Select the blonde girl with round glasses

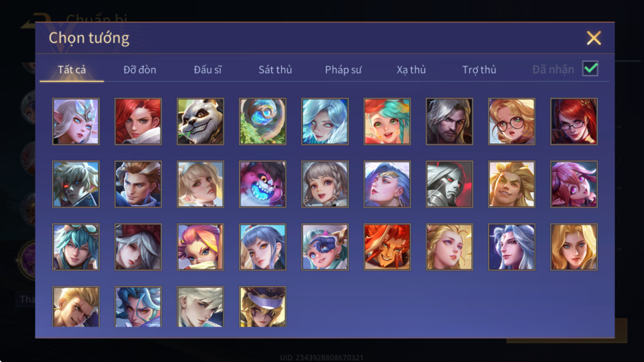pos(512,122)
